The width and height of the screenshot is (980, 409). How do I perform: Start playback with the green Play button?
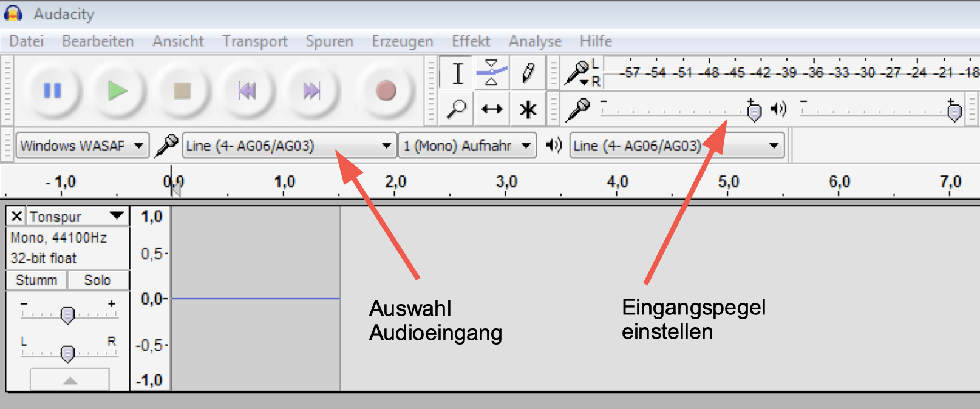tap(117, 91)
